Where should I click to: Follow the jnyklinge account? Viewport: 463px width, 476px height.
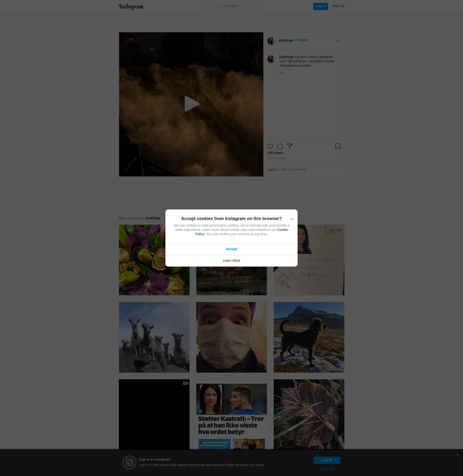pos(302,40)
